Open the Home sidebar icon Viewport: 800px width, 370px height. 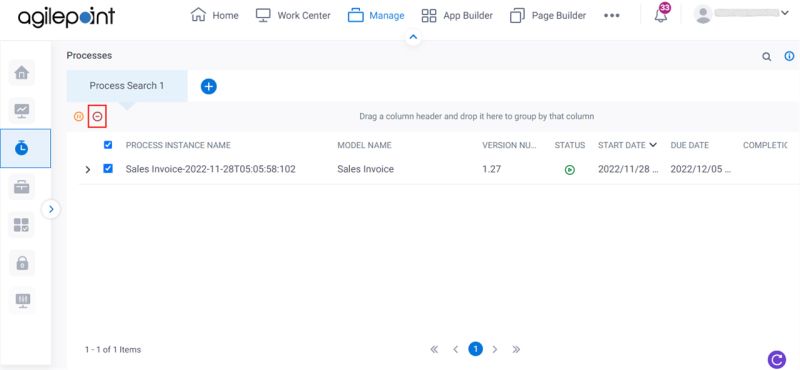[21, 72]
